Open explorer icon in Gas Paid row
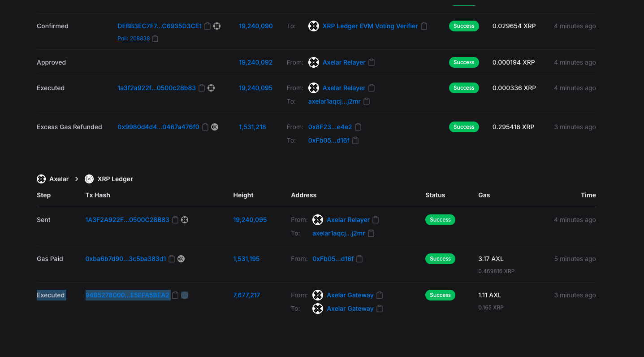The image size is (644, 357). 181,259
